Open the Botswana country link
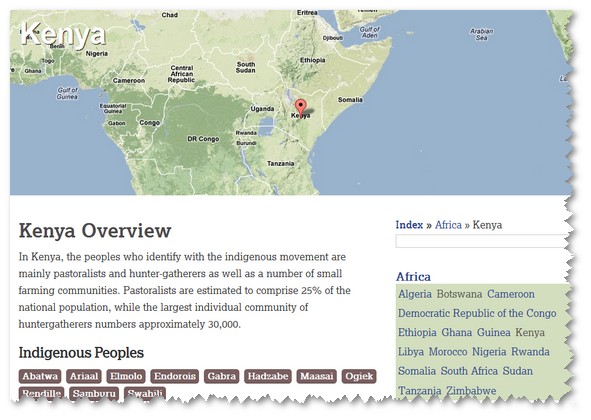The image size is (591, 420). click(x=459, y=294)
